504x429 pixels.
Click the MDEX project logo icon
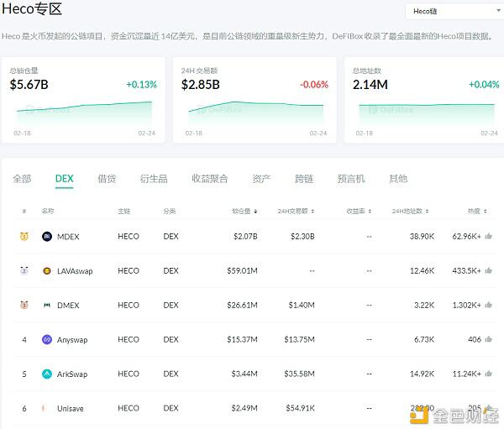(47, 237)
